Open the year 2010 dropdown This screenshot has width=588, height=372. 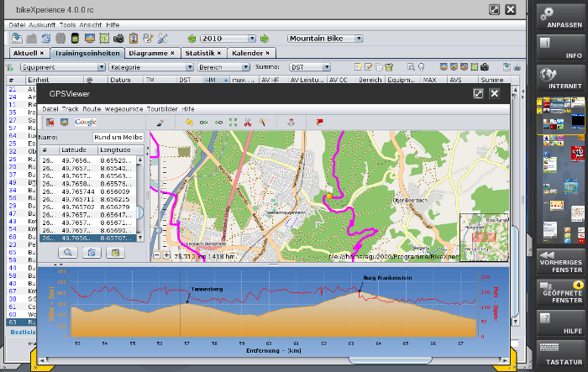(x=228, y=39)
